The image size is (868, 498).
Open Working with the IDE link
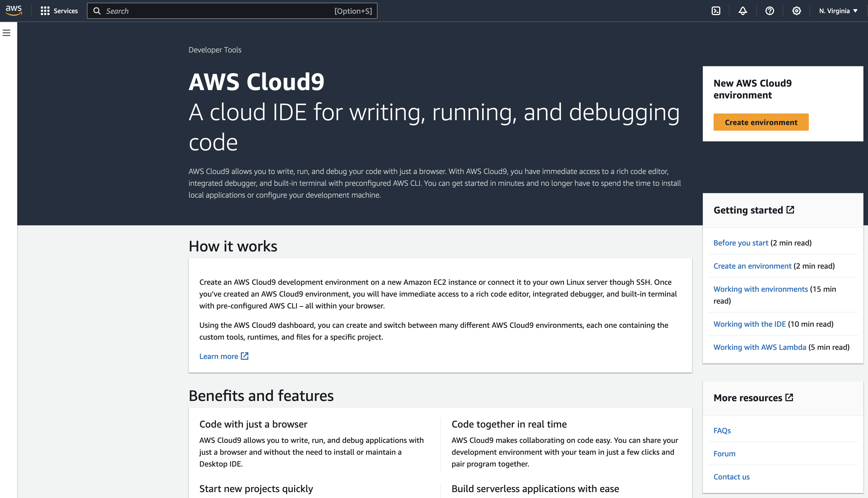(x=750, y=324)
